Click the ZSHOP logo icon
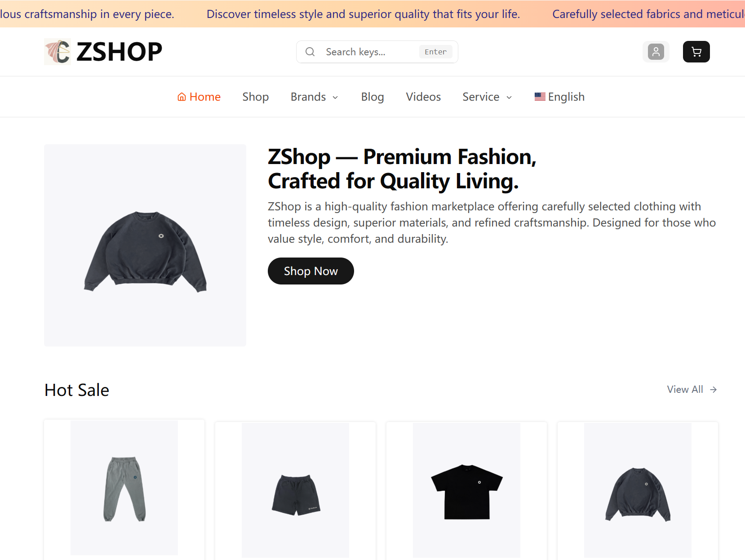The image size is (745, 560). 58,52
